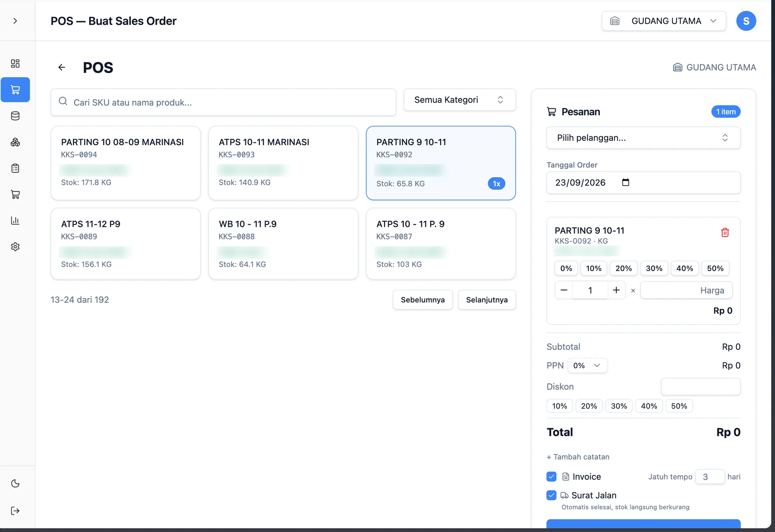Apply 40% order discount under Diskon

(x=649, y=406)
